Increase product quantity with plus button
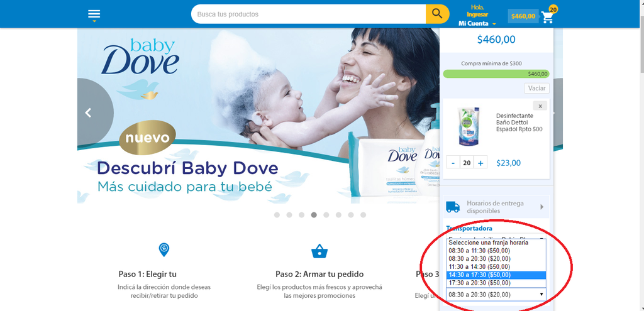The image size is (644, 311). (x=481, y=163)
